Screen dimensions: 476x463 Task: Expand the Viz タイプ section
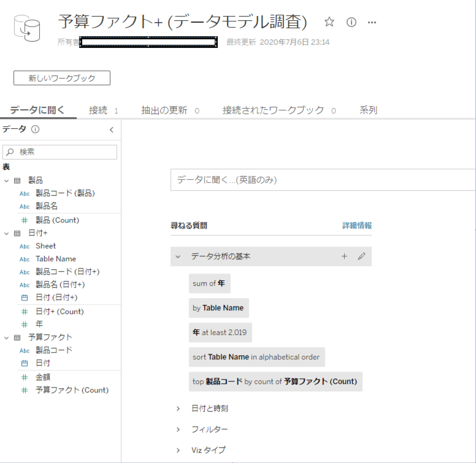(178, 450)
